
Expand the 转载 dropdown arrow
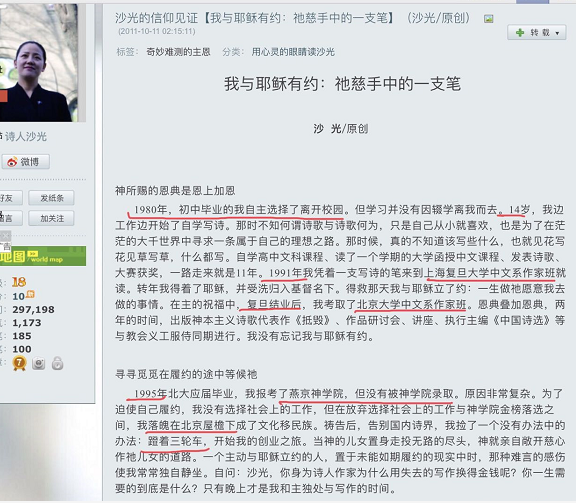tap(557, 33)
